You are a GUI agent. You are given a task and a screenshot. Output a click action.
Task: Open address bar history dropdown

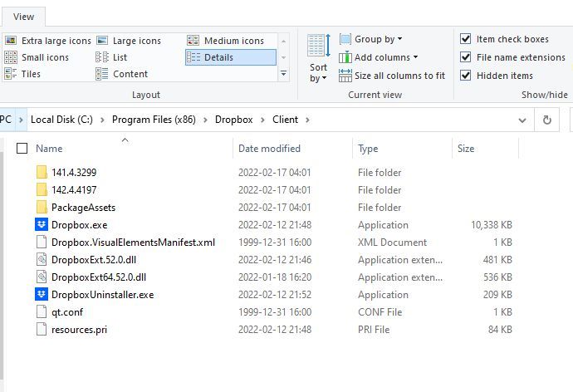point(522,120)
